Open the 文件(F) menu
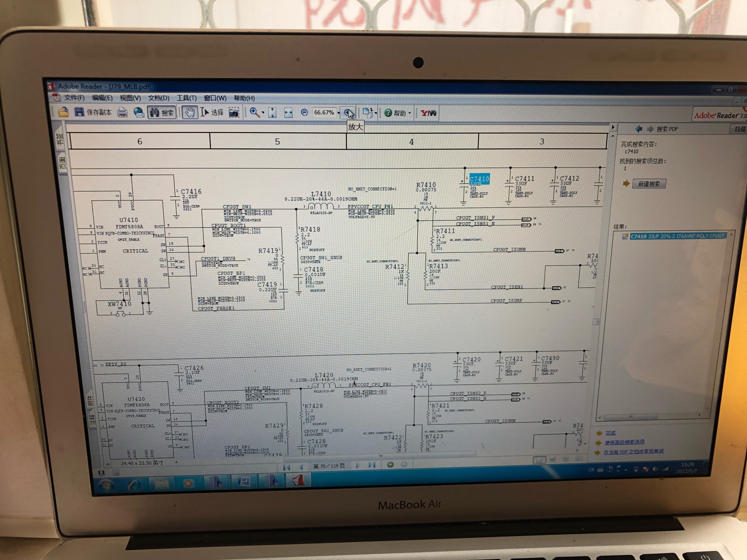Screen dimensions: 747x560 pyautogui.click(x=74, y=98)
